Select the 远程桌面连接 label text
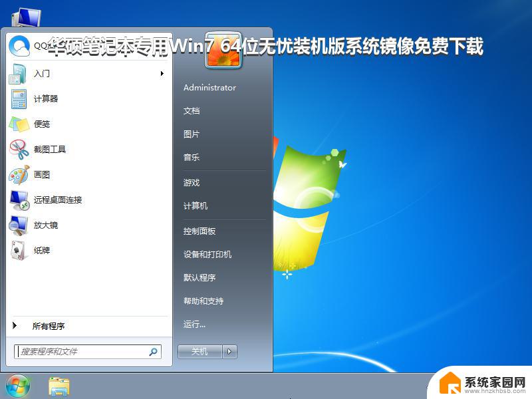Screen dimensions: 532x399 click(x=58, y=200)
